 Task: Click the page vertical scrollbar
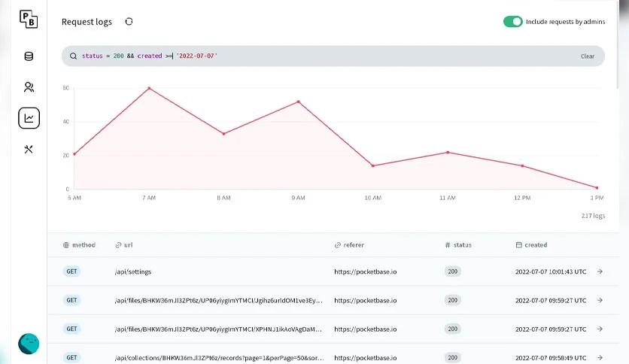coord(618,44)
